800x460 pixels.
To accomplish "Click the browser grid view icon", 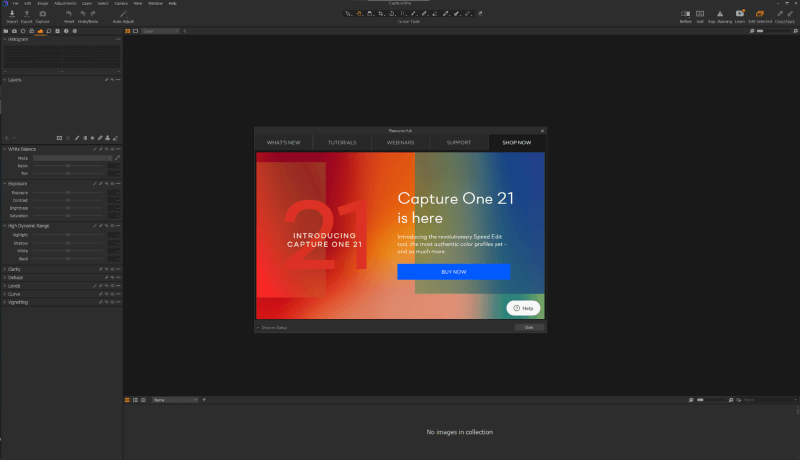I will [x=127, y=400].
